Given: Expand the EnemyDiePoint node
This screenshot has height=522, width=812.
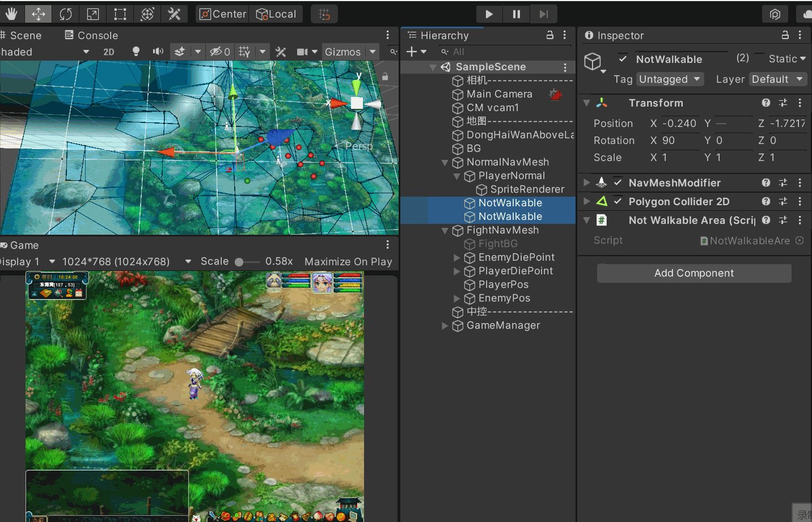Looking at the screenshot, I should 457,257.
